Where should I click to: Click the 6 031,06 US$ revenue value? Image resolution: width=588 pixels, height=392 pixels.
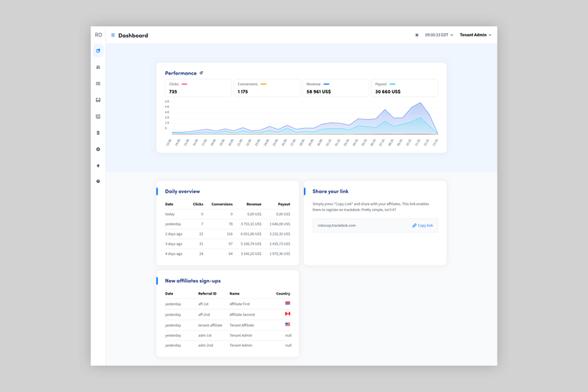pyautogui.click(x=251, y=234)
